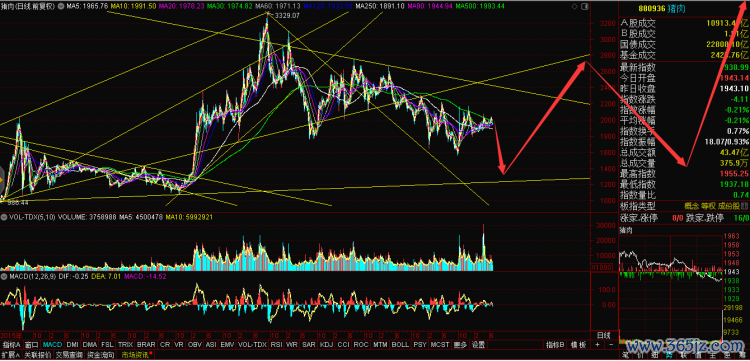Click the plus zoom-in button
This screenshot has height=361, width=750.
[597, 345]
